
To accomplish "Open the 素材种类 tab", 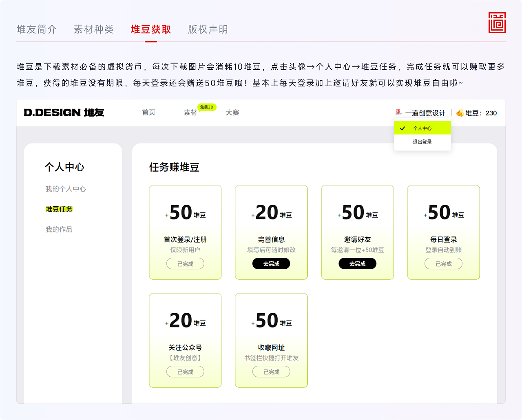I will click(94, 29).
